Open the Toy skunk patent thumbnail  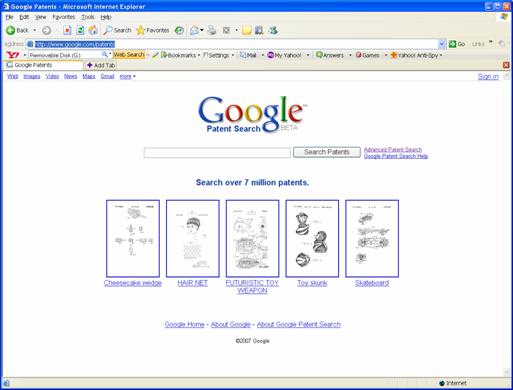312,238
